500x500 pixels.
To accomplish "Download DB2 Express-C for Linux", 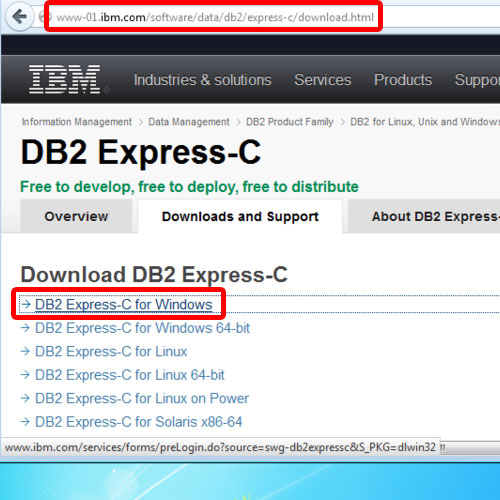I will click(111, 351).
